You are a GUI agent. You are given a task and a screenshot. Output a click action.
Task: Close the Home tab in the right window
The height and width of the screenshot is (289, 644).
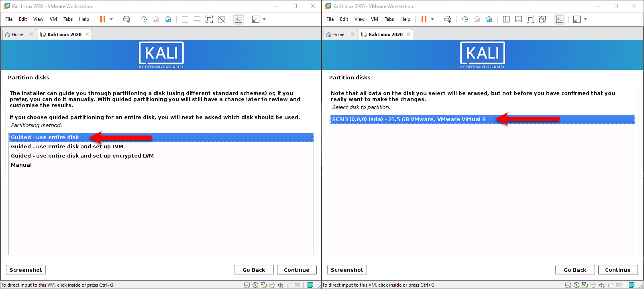coord(353,34)
